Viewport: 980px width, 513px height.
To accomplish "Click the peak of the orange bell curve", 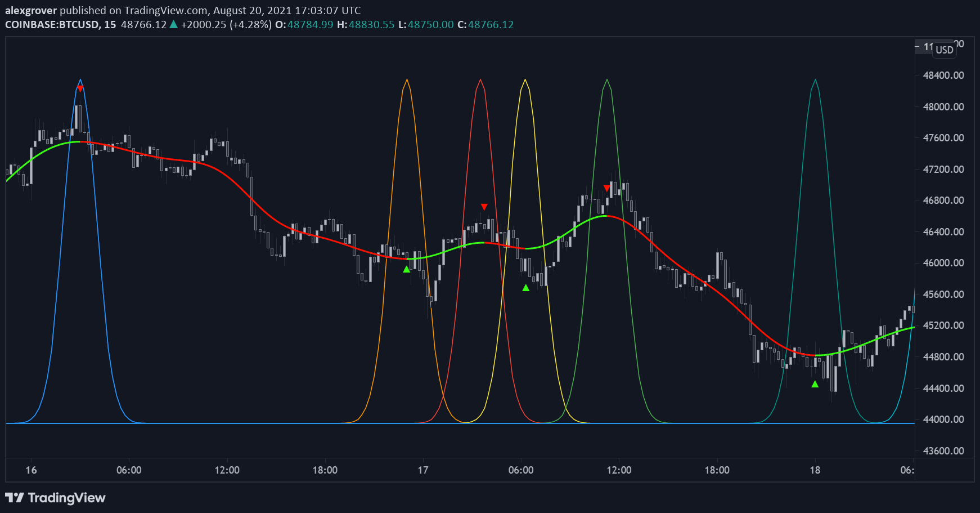I will 407,80.
